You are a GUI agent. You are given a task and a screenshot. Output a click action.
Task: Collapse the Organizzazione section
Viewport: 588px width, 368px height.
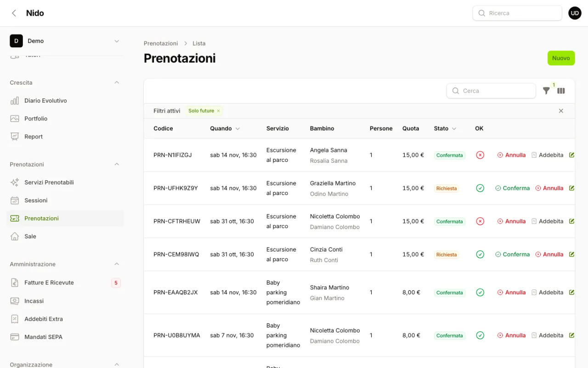(x=117, y=365)
